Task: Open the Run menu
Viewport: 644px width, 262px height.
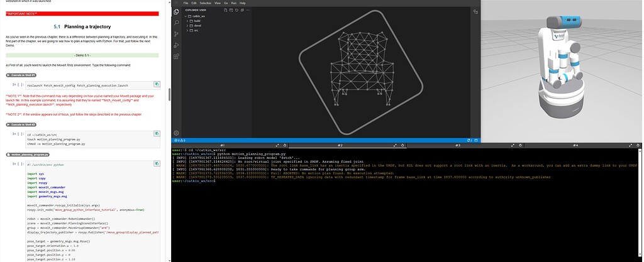Action: [x=234, y=3]
